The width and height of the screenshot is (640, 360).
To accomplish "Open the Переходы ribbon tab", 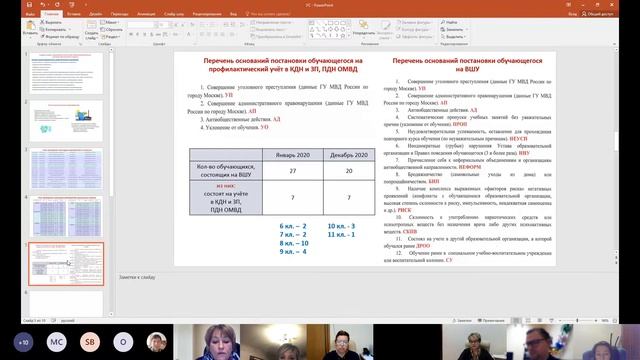I will tap(120, 14).
